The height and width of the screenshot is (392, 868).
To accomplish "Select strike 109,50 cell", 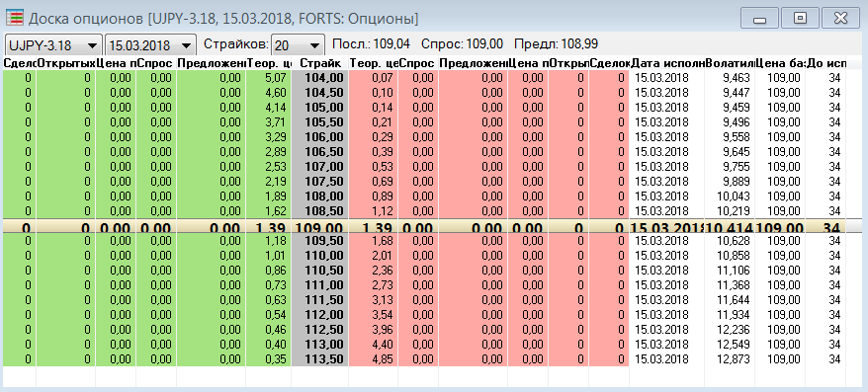I will click(x=319, y=241).
